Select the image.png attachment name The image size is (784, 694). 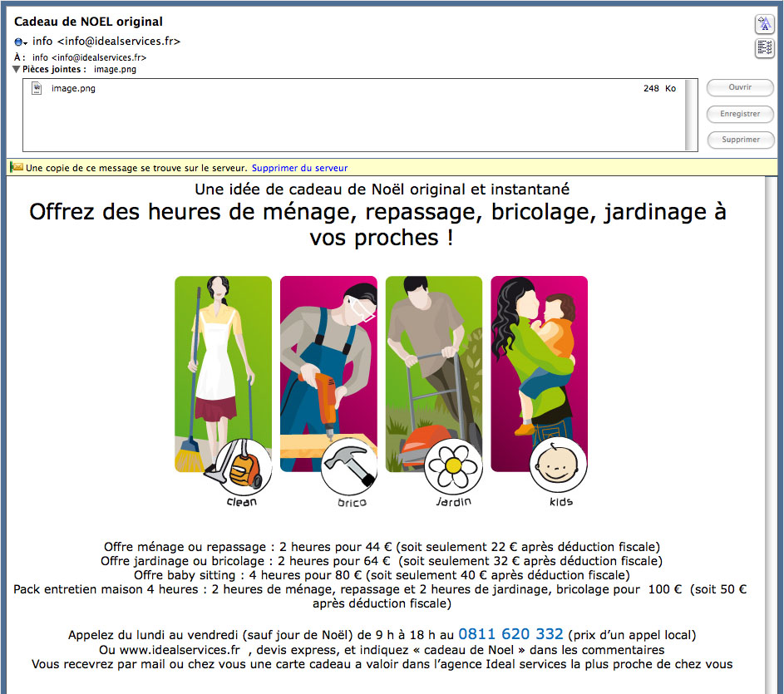click(x=73, y=88)
